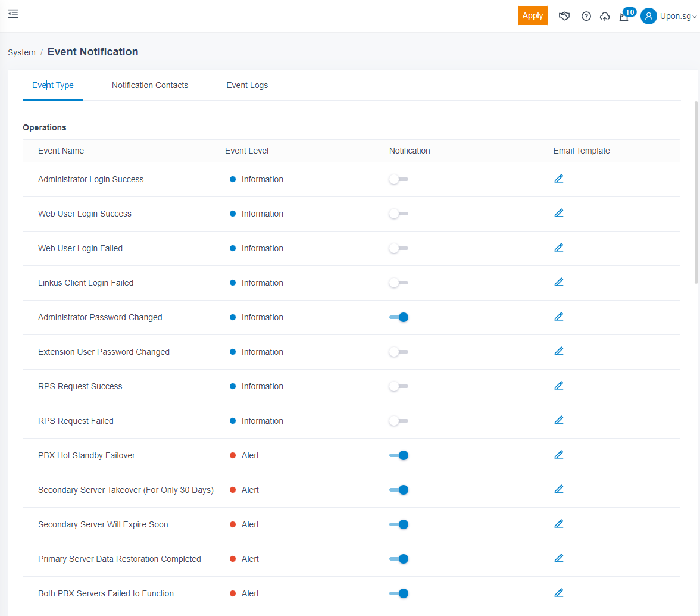700x616 pixels.
Task: Edit email template for RPS Request Failed
Action: click(558, 420)
